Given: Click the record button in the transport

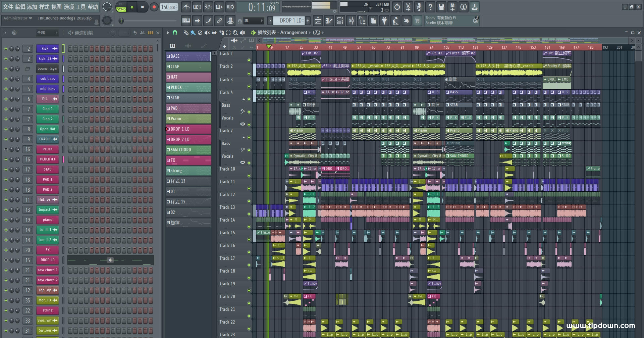Looking at the screenshot, I should click(154, 7).
